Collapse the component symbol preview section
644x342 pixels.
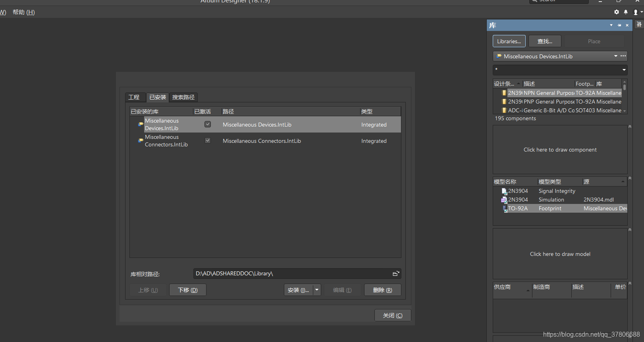click(630, 127)
